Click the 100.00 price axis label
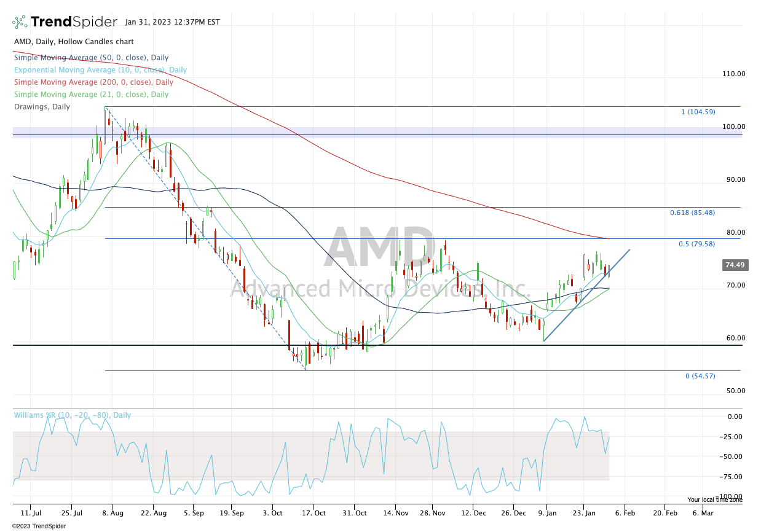The image size is (761, 532). tap(734, 127)
